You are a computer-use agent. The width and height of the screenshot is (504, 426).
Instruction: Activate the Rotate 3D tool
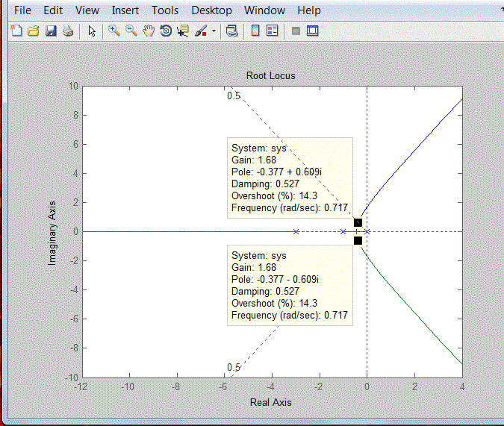166,31
